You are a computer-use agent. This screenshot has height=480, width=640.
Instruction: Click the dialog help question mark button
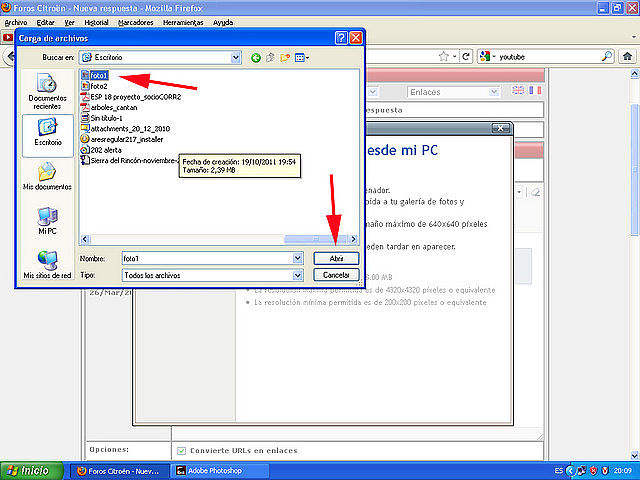click(x=341, y=38)
